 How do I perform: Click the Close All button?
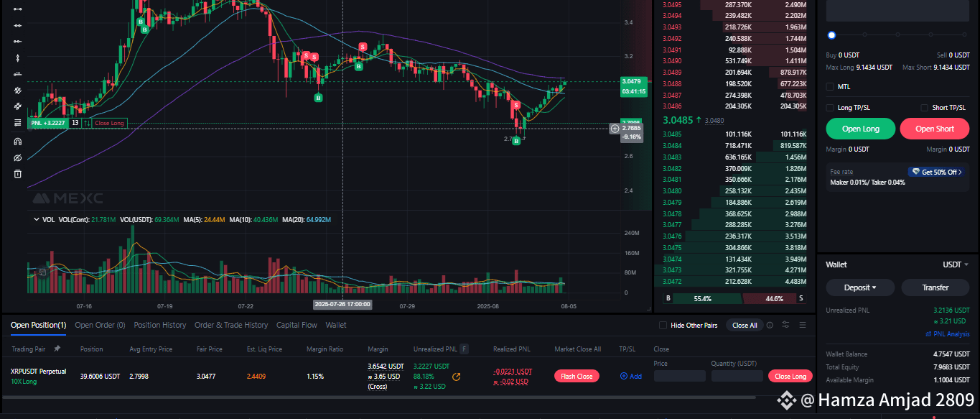point(745,325)
